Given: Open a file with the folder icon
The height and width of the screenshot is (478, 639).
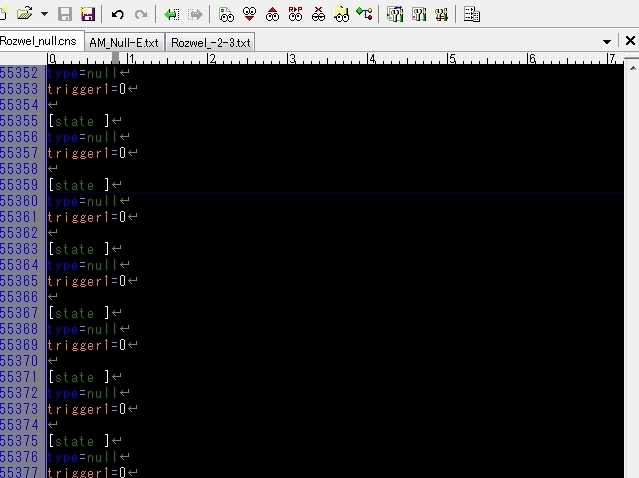Looking at the screenshot, I should coord(24,14).
